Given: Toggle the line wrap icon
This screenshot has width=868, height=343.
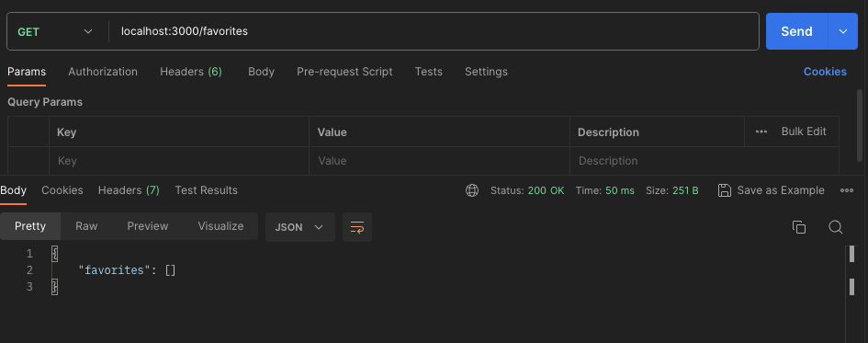Looking at the screenshot, I should pyautogui.click(x=357, y=227).
